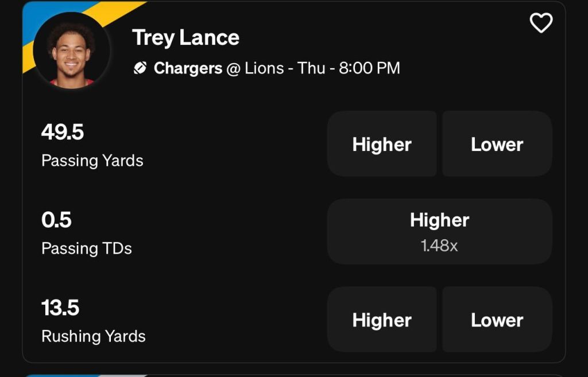
Task: Tap the Passing TDs stat label
Action: pyautogui.click(x=87, y=248)
